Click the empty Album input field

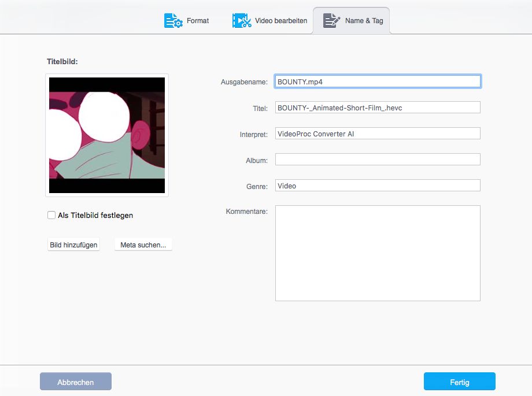(x=378, y=160)
